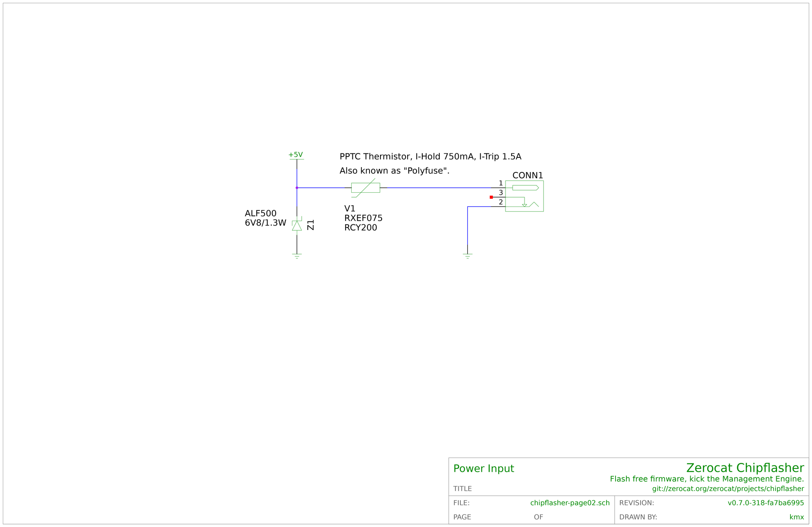Image resolution: width=812 pixels, height=527 pixels.
Task: Click the kmx drawn-by name
Action: click(x=797, y=517)
